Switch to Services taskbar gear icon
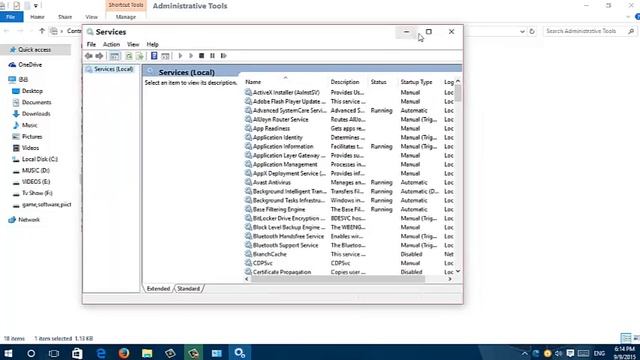Screen dimensions: 640x360 tap(240, 353)
